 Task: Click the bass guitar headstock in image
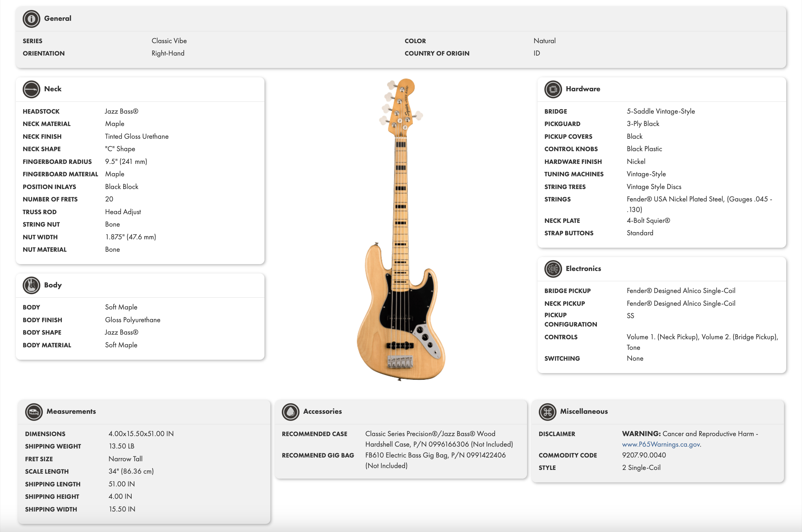[401, 107]
